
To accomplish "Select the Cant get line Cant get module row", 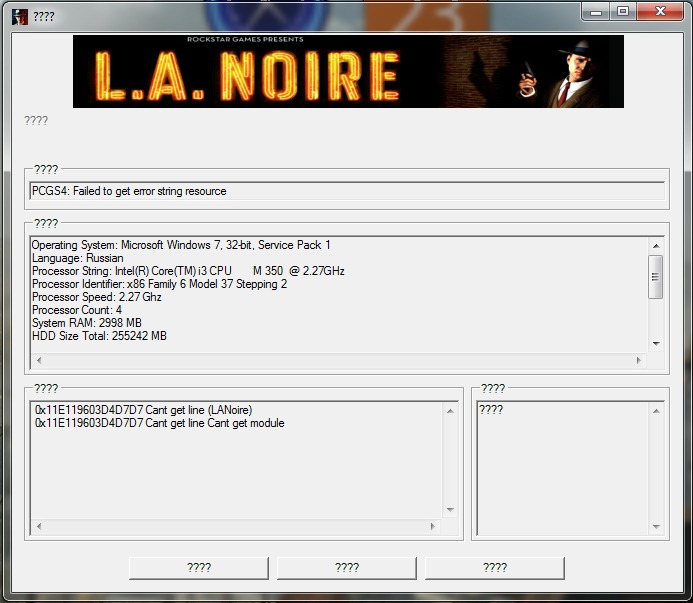I will pyautogui.click(x=160, y=423).
